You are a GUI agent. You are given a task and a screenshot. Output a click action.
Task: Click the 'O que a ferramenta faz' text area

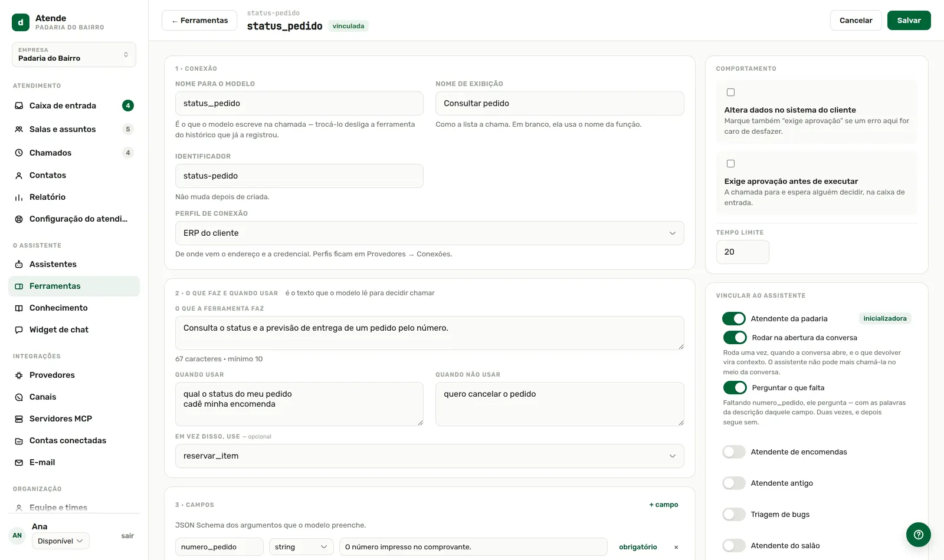coord(430,333)
